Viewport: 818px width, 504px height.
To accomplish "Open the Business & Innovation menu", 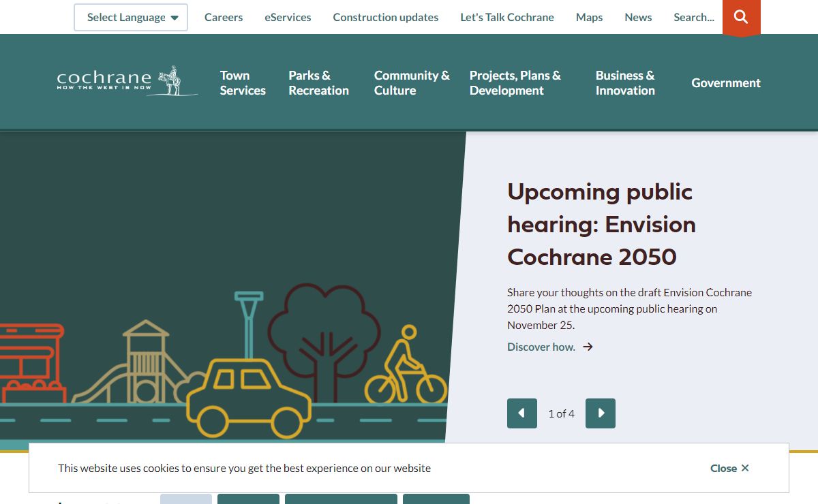I will pos(625,83).
